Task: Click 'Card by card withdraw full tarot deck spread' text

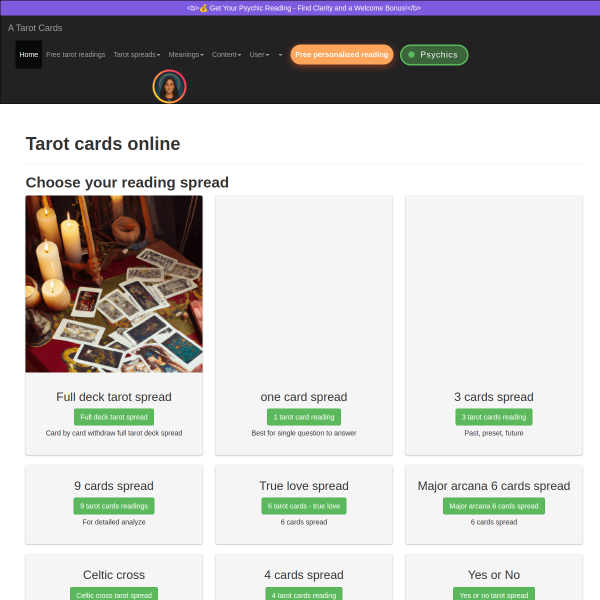Action: (114, 433)
